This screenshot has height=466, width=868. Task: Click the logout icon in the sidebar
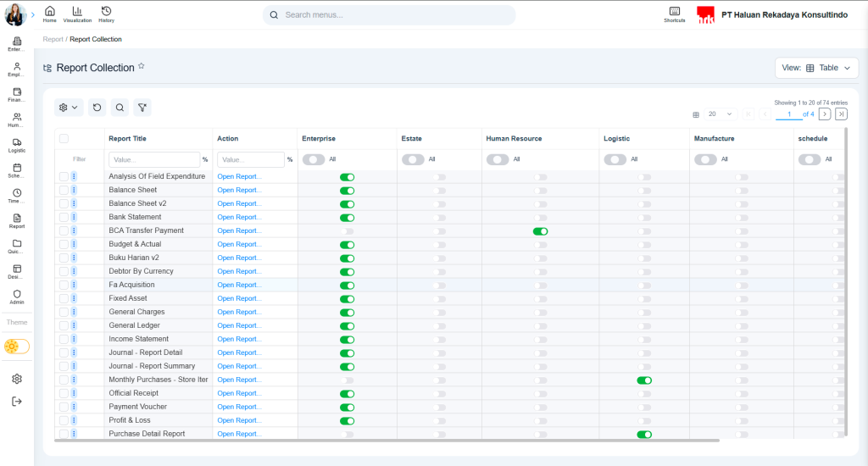click(x=17, y=402)
